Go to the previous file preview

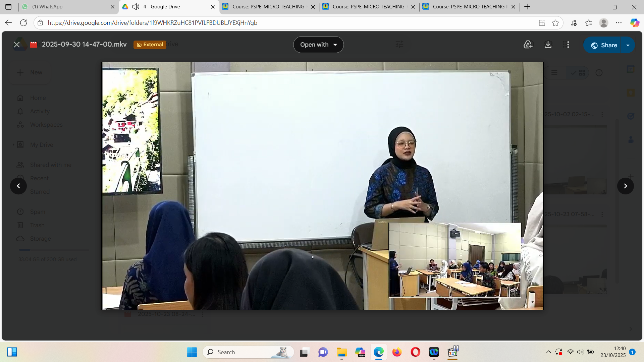18,186
